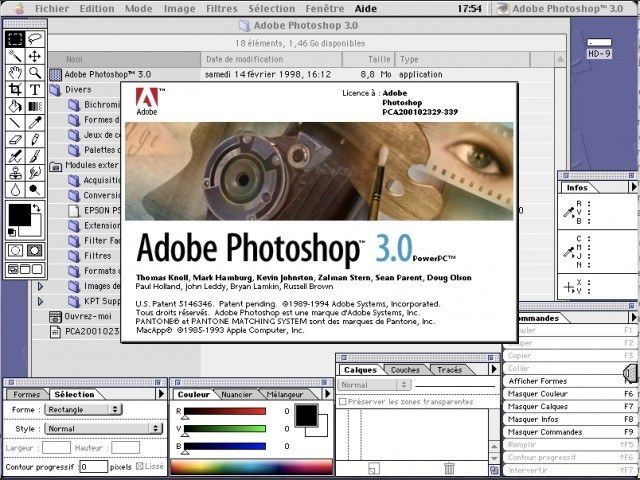Switch to the Nuancier tab
This screenshot has height=480, width=640.
237,395
